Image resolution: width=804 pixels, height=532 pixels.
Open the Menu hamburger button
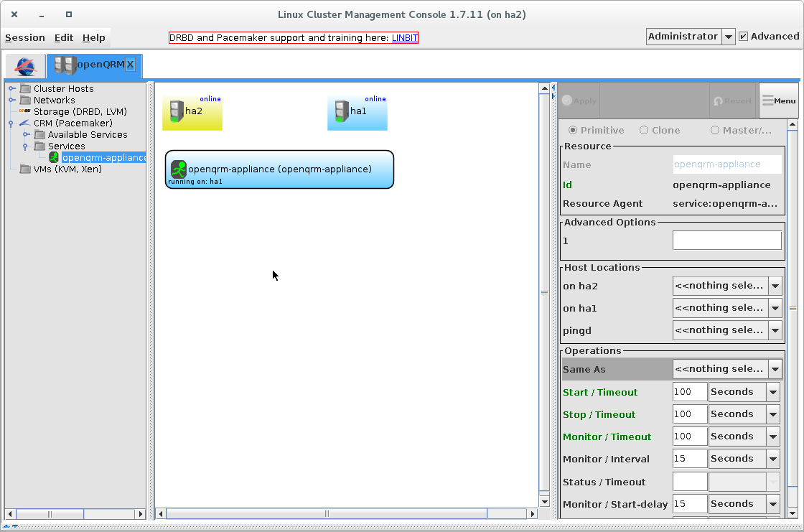pyautogui.click(x=779, y=101)
